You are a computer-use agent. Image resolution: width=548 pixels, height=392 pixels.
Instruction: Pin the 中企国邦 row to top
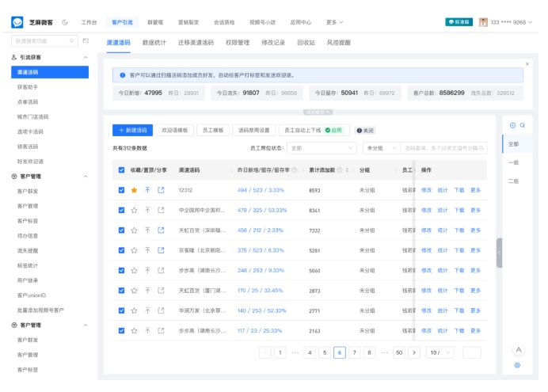tap(147, 210)
